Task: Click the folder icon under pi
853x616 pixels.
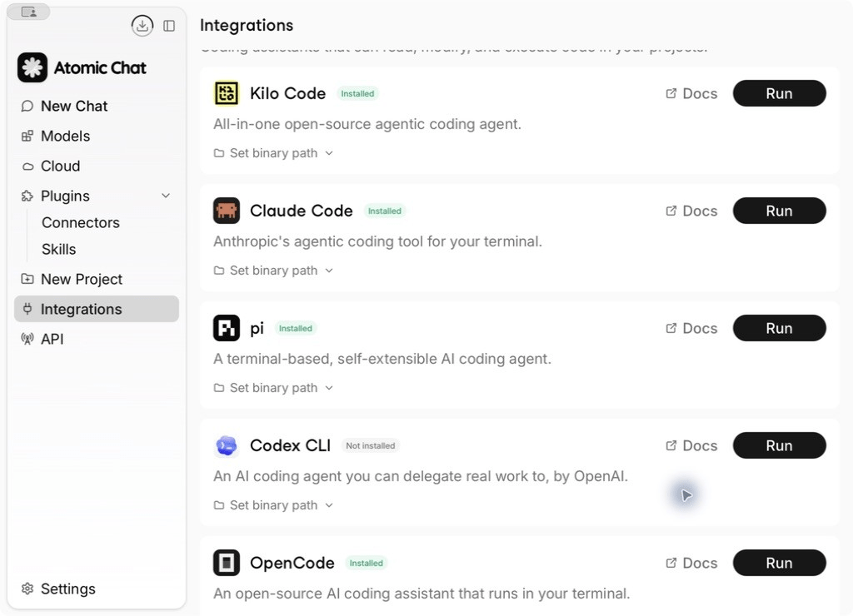Action: 219,388
